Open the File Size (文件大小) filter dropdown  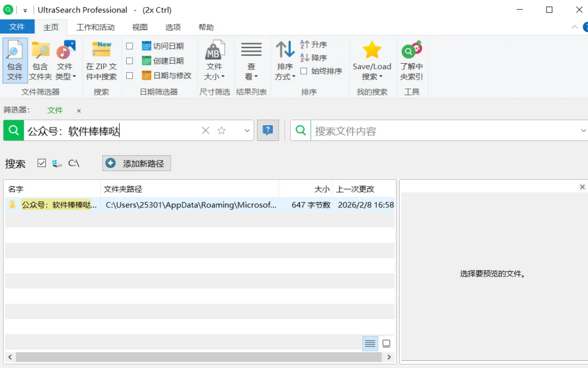pyautogui.click(x=215, y=60)
